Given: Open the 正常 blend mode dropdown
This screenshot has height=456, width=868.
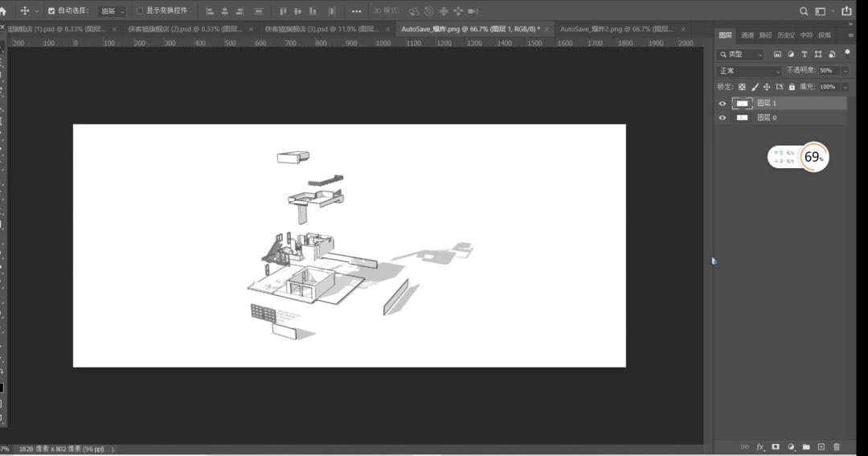Looking at the screenshot, I should pyautogui.click(x=749, y=71).
